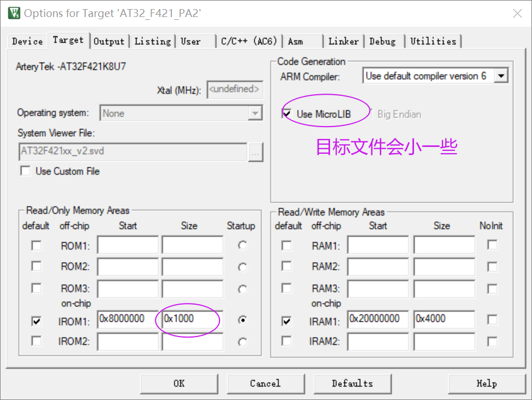Image resolution: width=532 pixels, height=400 pixels.
Task: Click the System Viewer File field
Action: pyautogui.click(x=133, y=151)
